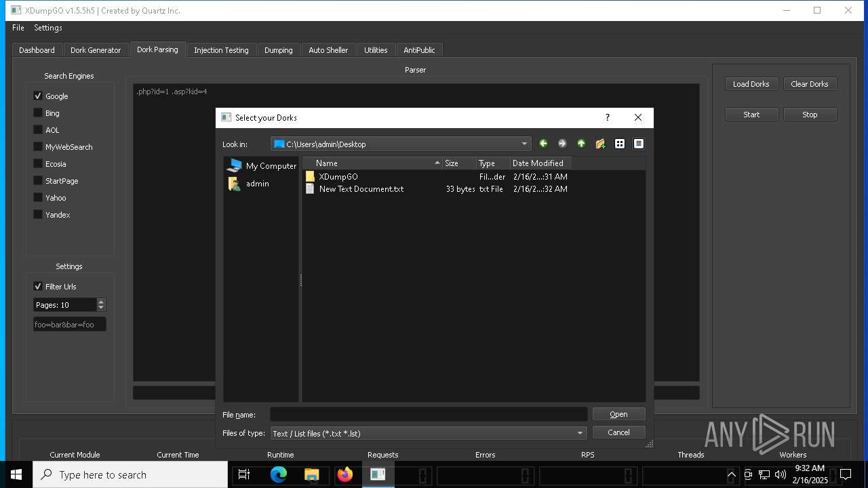Click XDumpGO taskbar icon
The image size is (868, 488).
378,474
